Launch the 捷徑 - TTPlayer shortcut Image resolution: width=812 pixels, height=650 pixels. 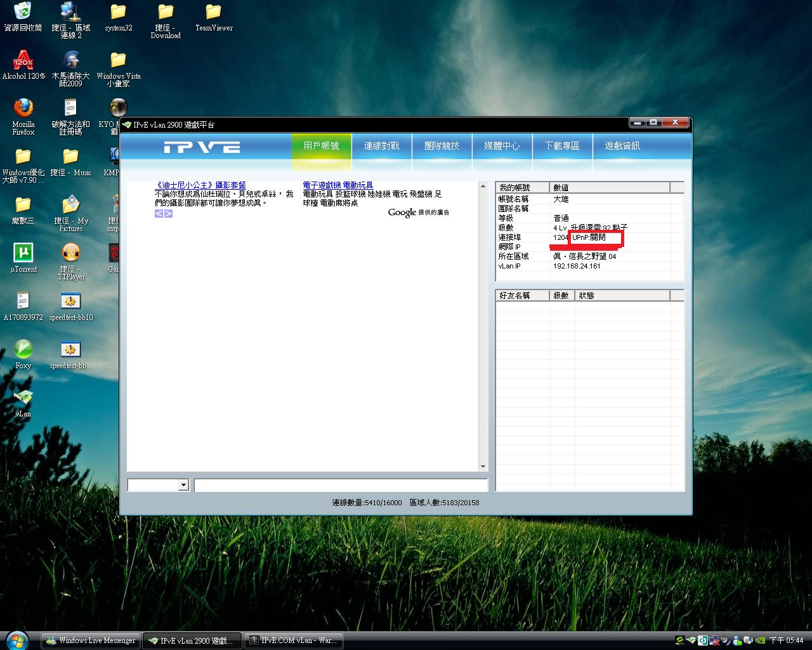coord(70,262)
